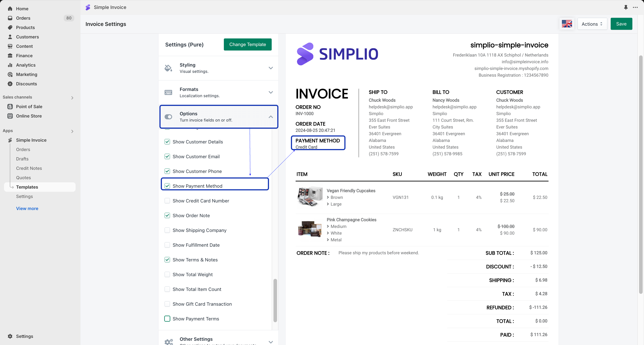Go to Quotes under Simple Invoice
Viewport: 644px width, 345px height.
[x=23, y=178]
